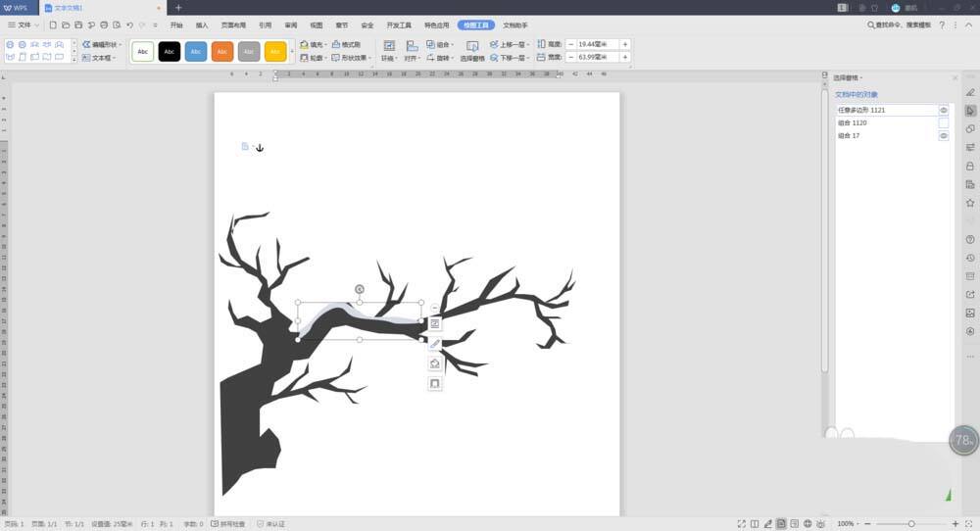This screenshot has height=531, width=980.
Task: Click the layout options icon beside the shape
Action: tap(435, 324)
